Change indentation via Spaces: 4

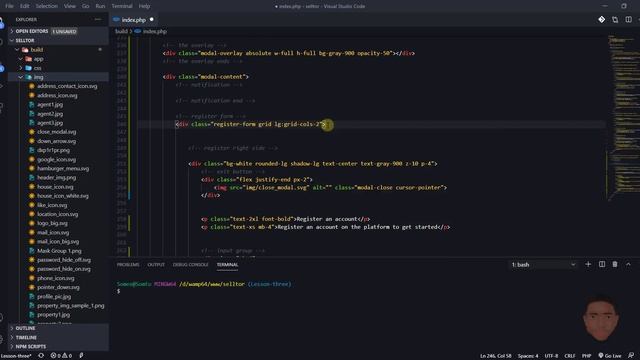tap(528, 356)
